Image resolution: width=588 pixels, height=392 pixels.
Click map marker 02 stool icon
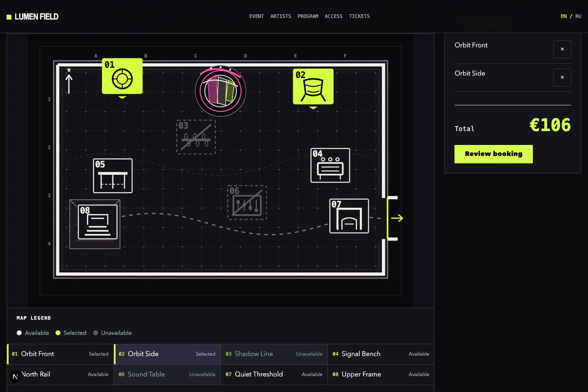tap(313, 87)
